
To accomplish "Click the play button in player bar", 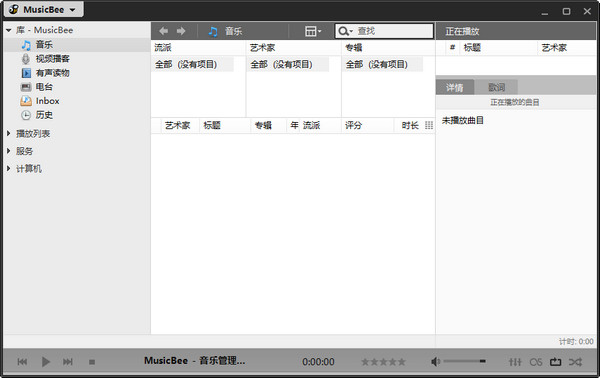I will click(x=46, y=362).
